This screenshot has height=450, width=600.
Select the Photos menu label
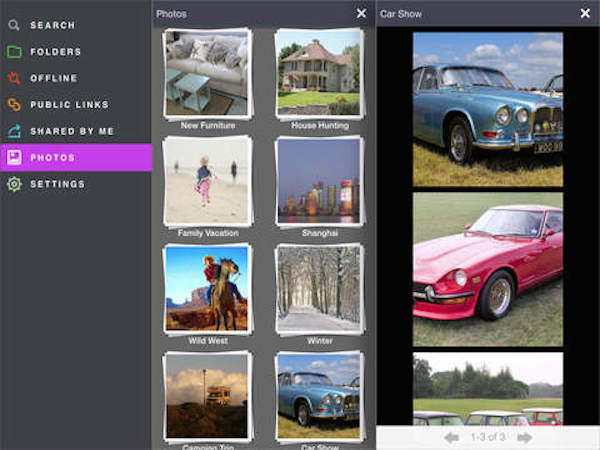(x=52, y=158)
